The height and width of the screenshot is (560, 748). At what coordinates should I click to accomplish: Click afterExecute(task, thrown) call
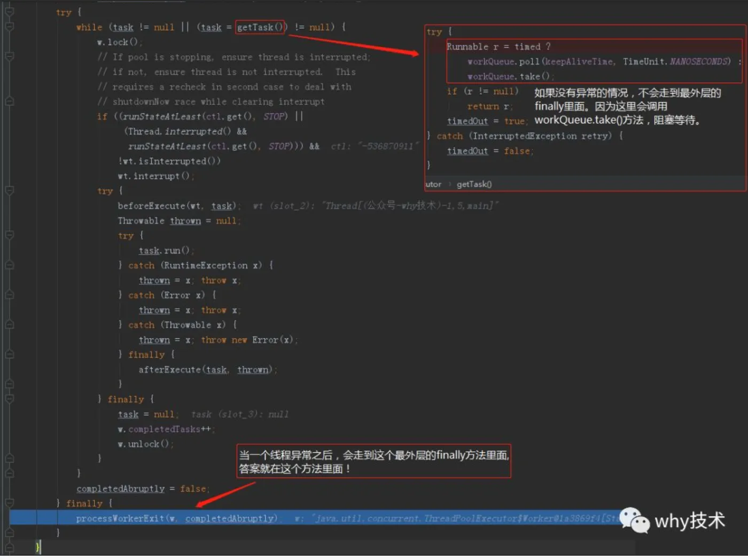pos(207,369)
